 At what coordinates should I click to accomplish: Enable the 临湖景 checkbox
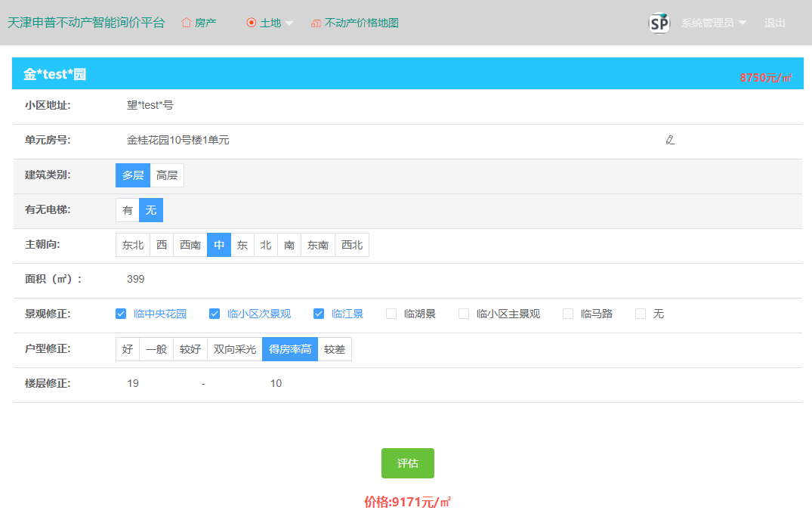(391, 314)
